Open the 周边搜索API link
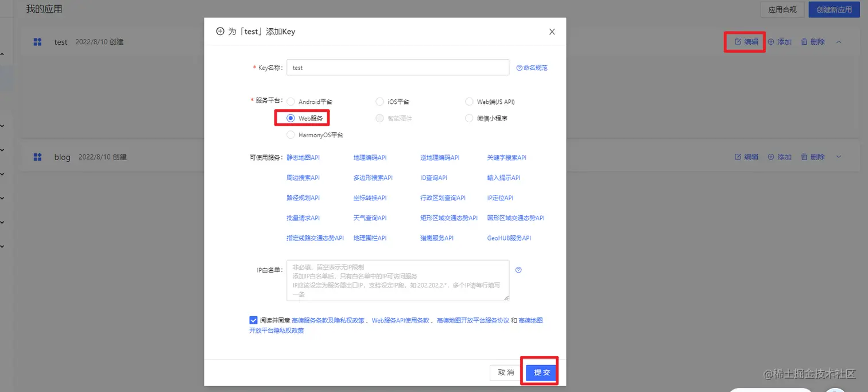Screen dimensions: 868x392 coord(303,178)
